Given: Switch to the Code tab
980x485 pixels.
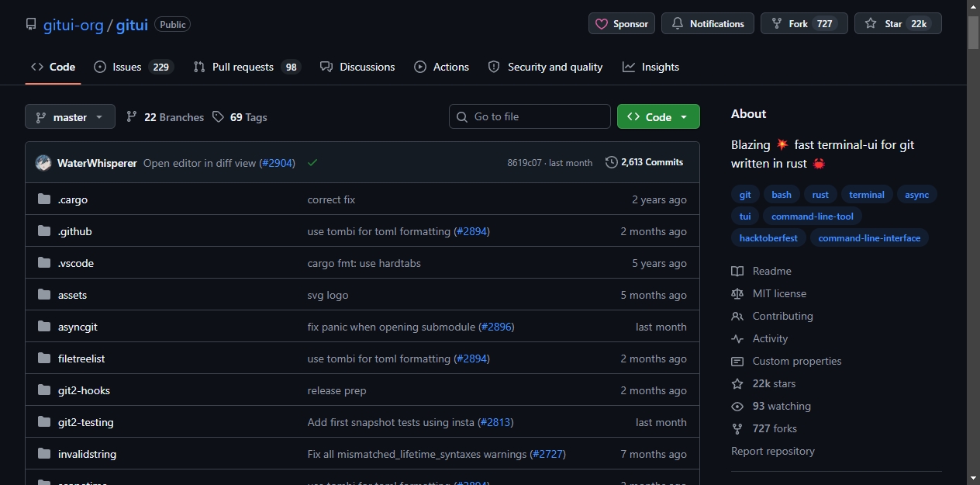Looking at the screenshot, I should pos(53,67).
